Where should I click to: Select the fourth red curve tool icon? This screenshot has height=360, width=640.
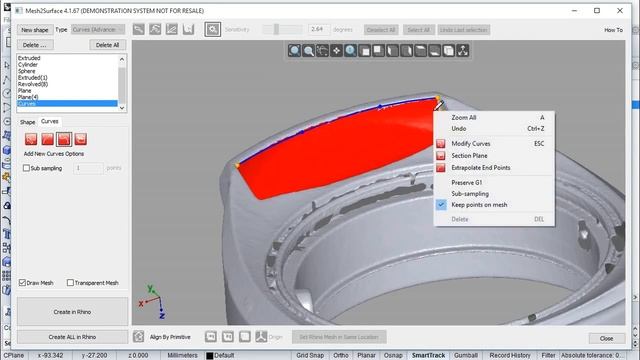click(x=80, y=139)
